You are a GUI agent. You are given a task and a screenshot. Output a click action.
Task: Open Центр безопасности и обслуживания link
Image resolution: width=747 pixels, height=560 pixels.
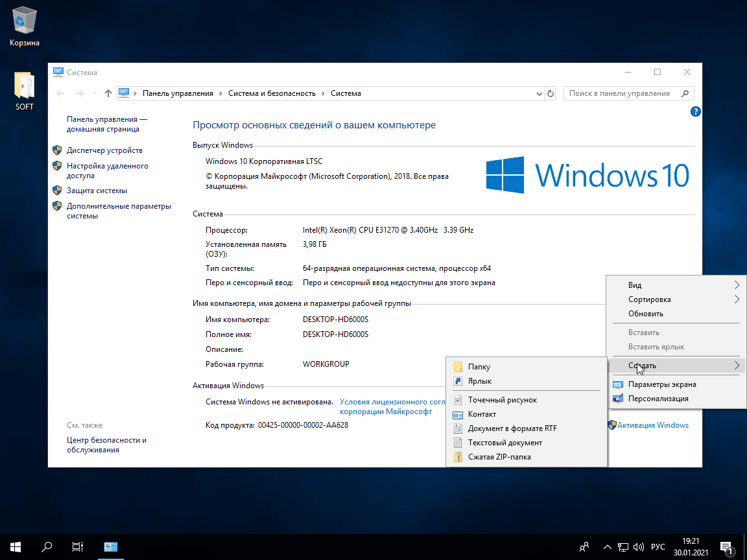point(106,445)
